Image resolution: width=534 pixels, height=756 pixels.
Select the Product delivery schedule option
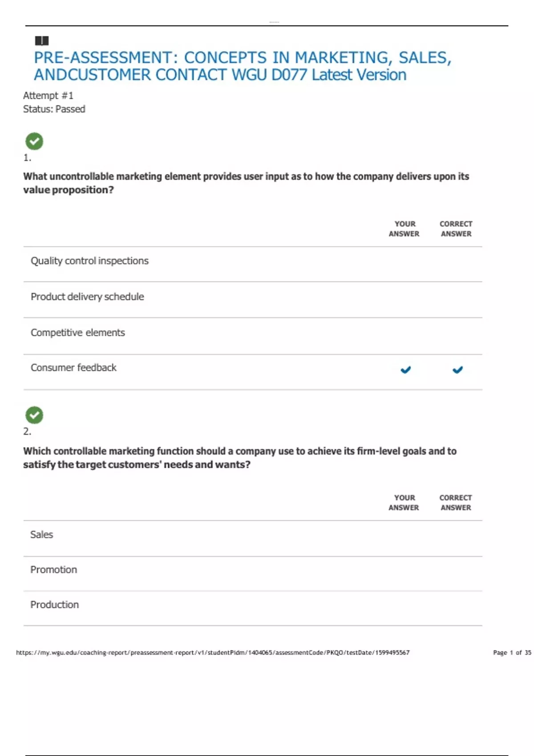[x=87, y=297]
